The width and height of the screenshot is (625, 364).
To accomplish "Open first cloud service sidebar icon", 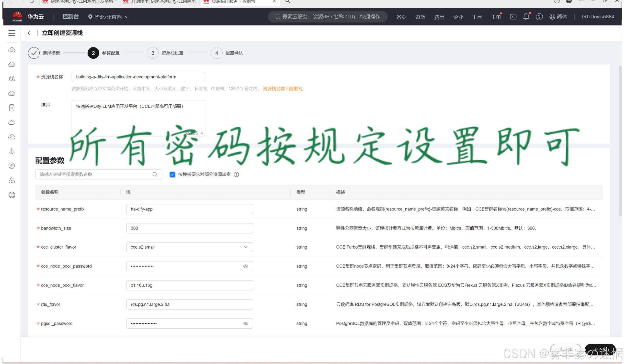I will click(12, 50).
